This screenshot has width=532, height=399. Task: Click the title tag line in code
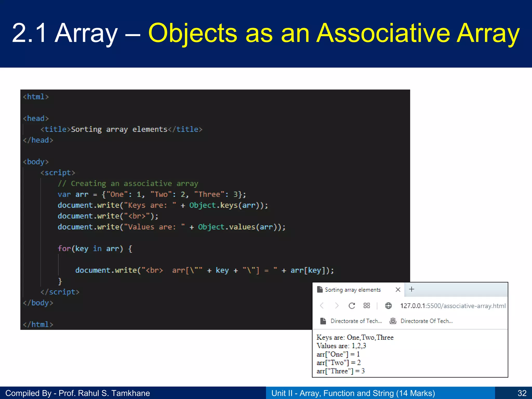121,129
